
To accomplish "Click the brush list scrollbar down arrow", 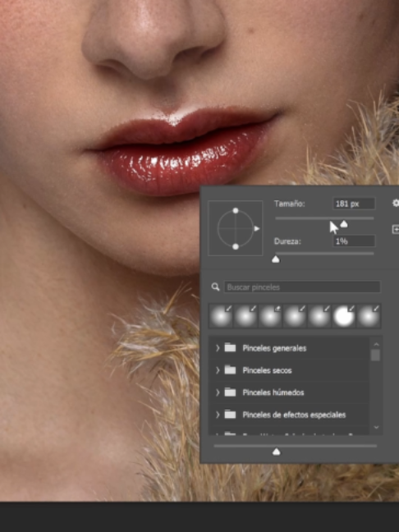I will [376, 427].
